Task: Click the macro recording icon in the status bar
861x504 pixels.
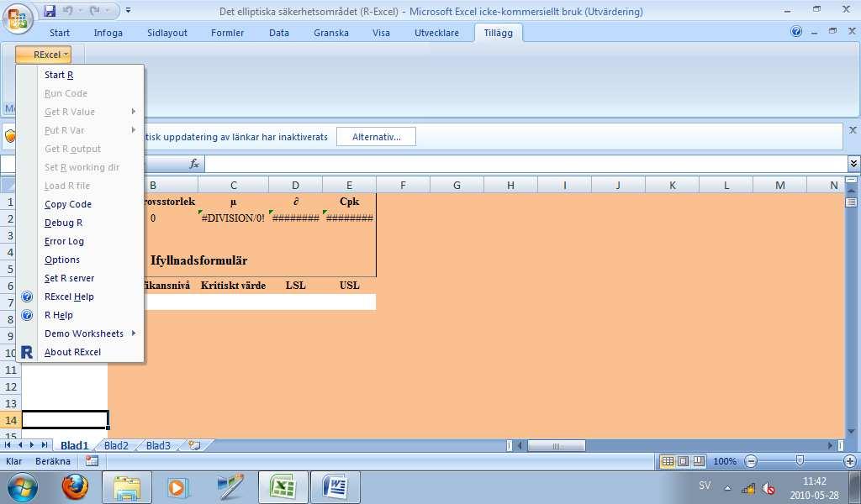Action: pyautogui.click(x=92, y=461)
